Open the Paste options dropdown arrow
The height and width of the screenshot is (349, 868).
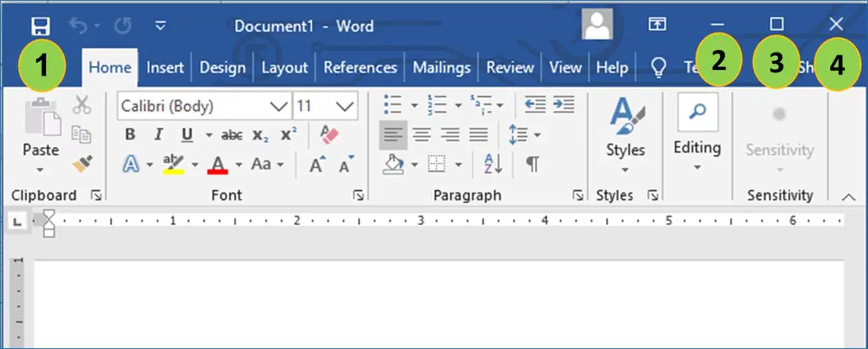[x=41, y=170]
